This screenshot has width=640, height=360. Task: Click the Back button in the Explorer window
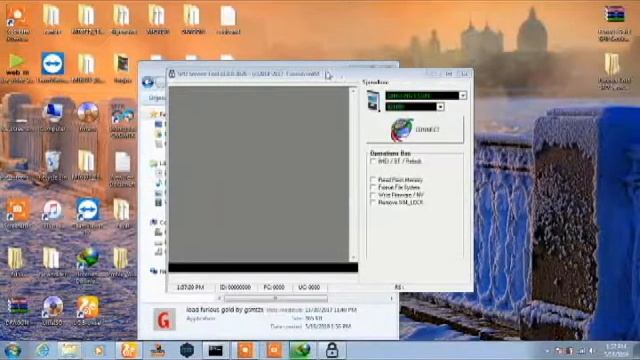pos(148,82)
